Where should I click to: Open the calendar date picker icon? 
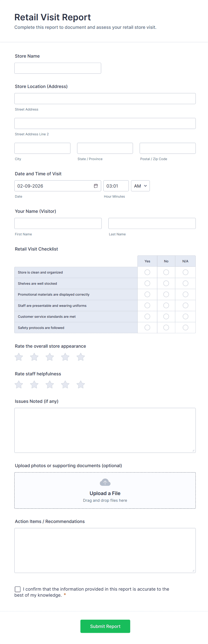pyautogui.click(x=96, y=186)
